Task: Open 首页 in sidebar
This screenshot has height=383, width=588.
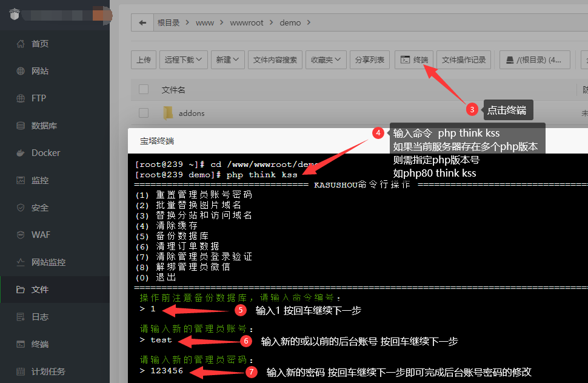Action: [55, 44]
